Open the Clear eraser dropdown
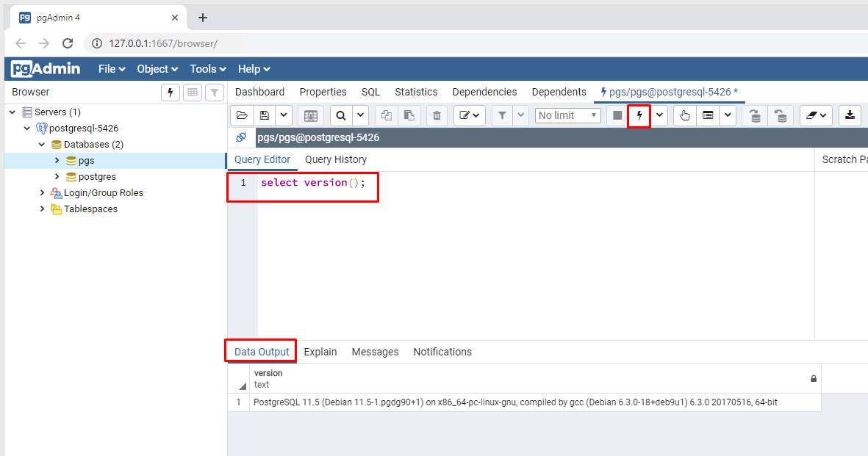This screenshot has width=868, height=456. pyautogui.click(x=815, y=115)
